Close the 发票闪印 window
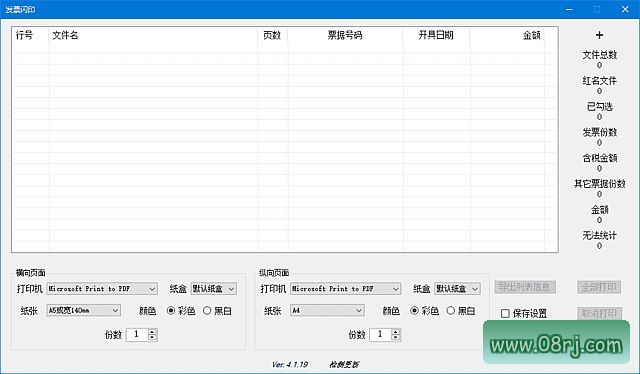Viewport: 640px width, 374px height. click(x=625, y=9)
